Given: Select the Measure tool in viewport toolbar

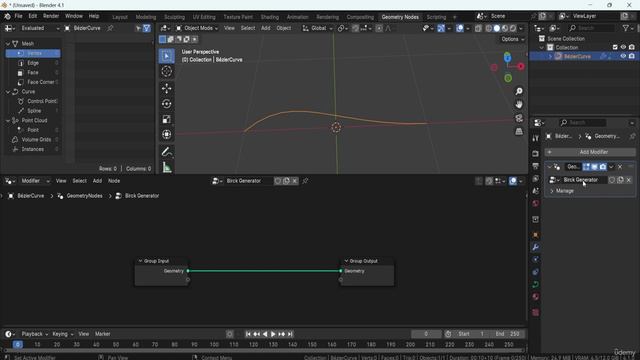Looking at the screenshot, I should 167,167.
